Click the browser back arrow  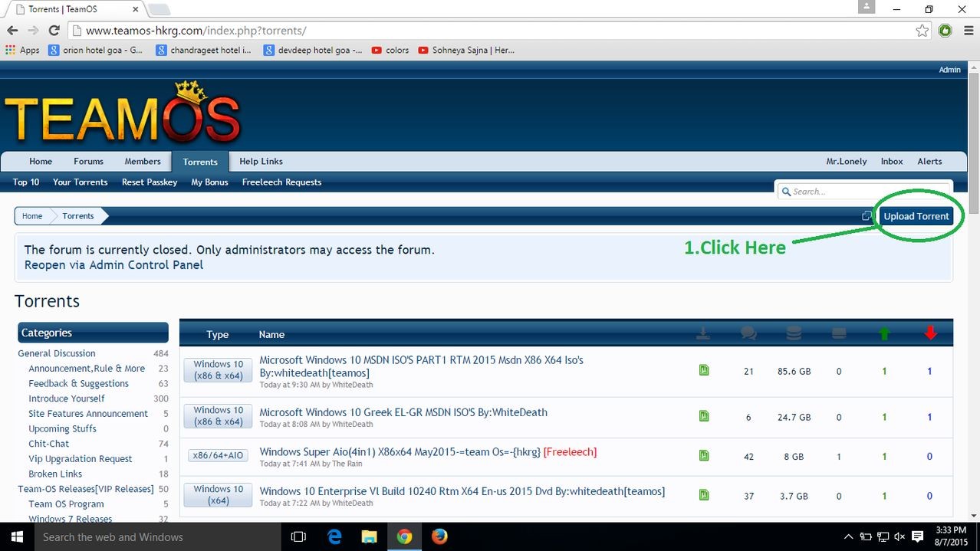(12, 31)
